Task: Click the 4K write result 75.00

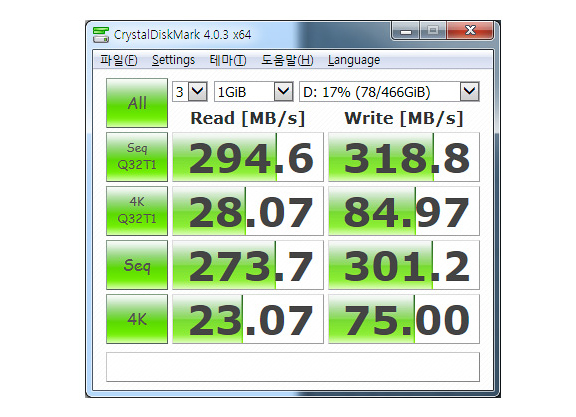Action: (404, 319)
